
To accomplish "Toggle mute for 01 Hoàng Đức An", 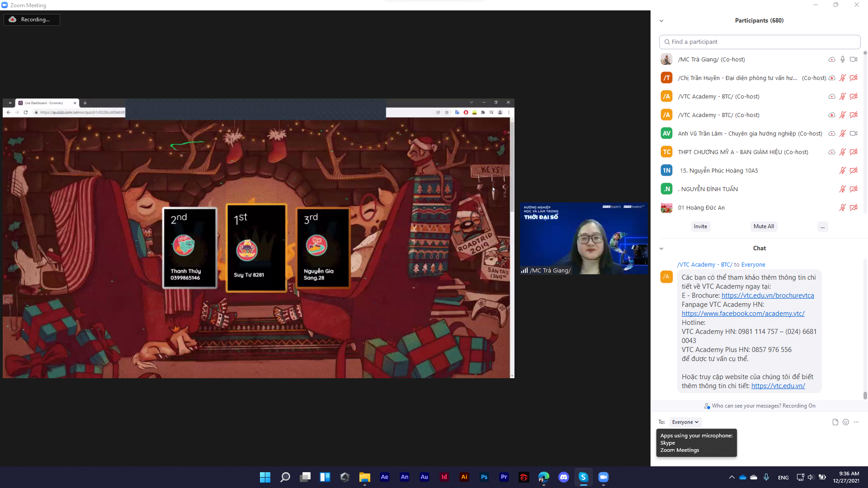I will tap(843, 207).
